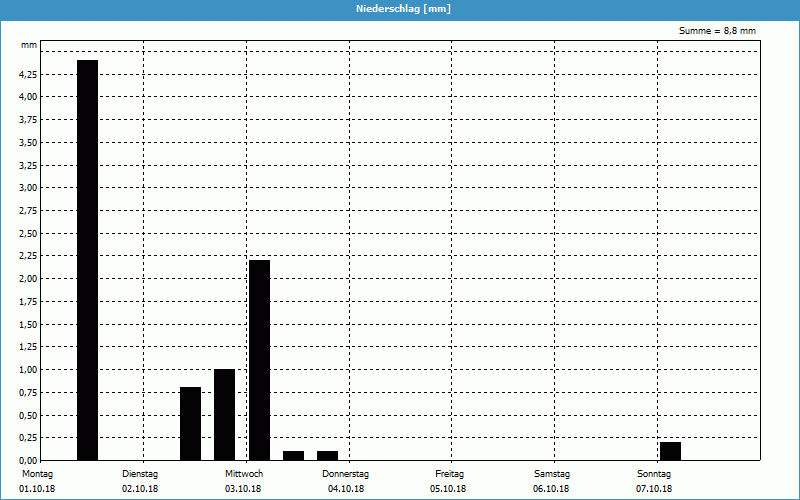Click the 2,2 mm bar on Mittwoch
This screenshot has height=500, width=800.
click(x=259, y=360)
